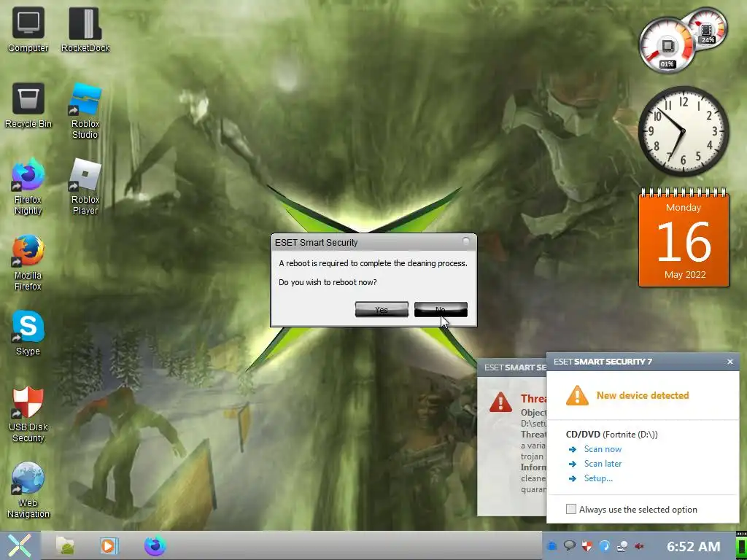Open the Start menu X button
Viewport: 747px width, 560px height.
point(20,545)
